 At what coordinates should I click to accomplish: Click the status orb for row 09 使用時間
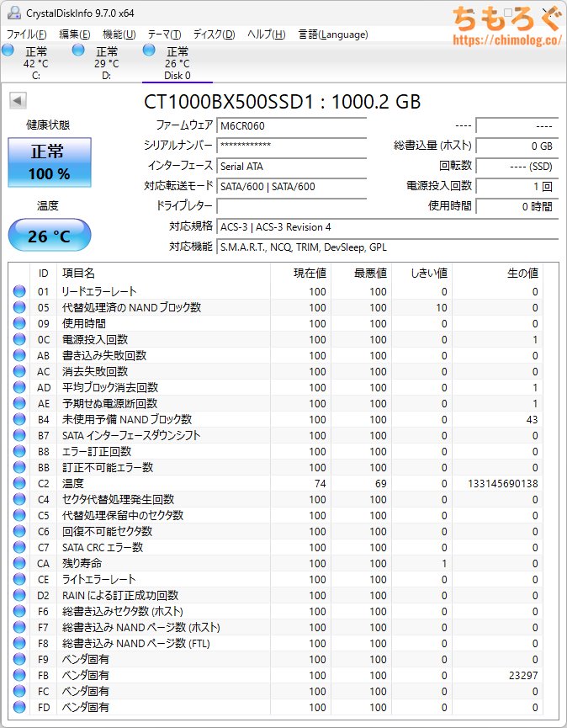click(x=19, y=324)
